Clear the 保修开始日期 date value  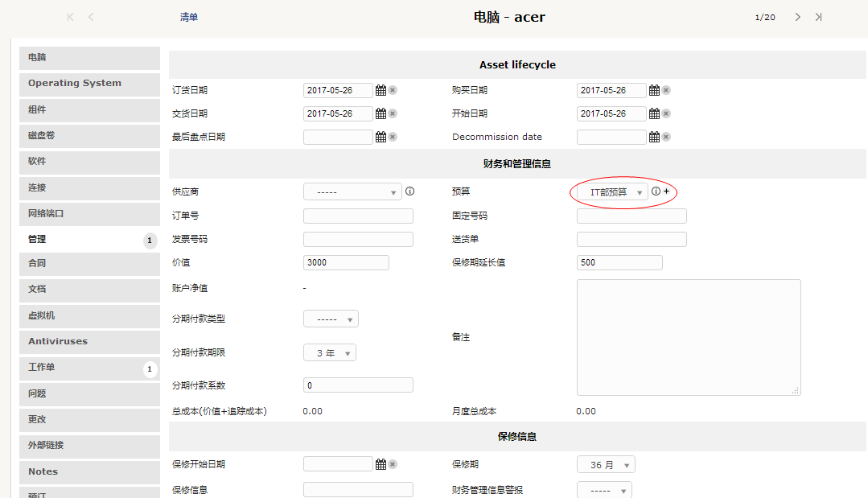click(x=393, y=464)
